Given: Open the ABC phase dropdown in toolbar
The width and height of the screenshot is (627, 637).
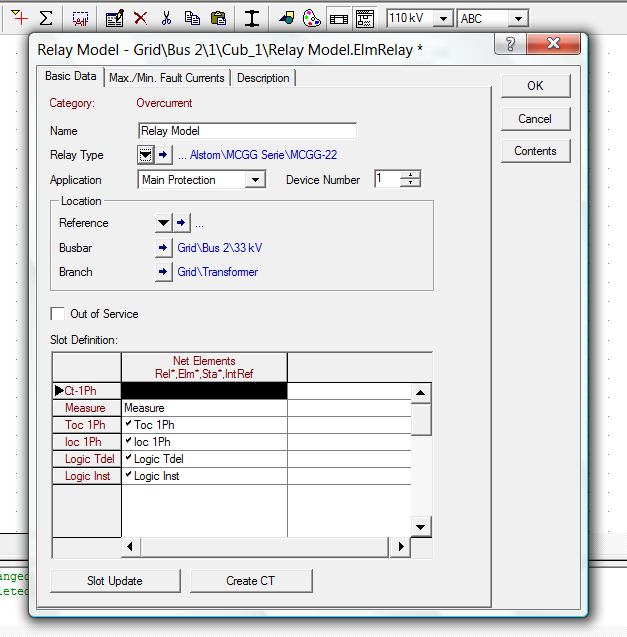Looking at the screenshot, I should 517,18.
